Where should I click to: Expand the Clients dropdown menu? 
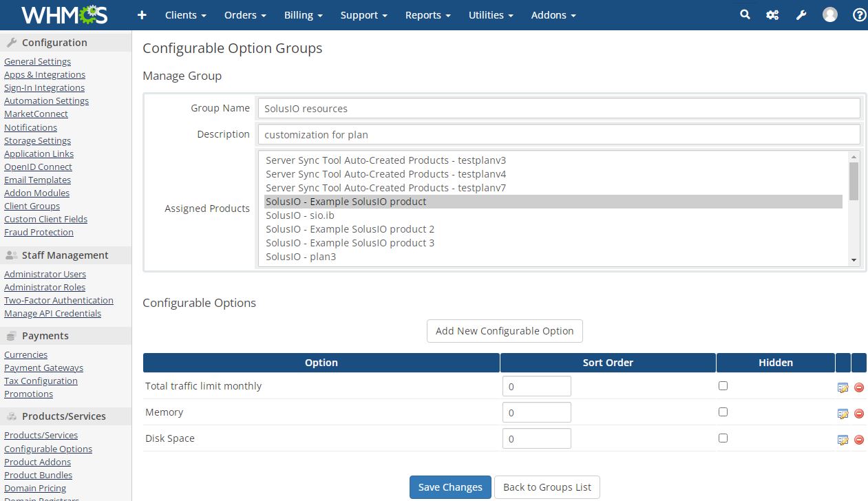point(186,14)
